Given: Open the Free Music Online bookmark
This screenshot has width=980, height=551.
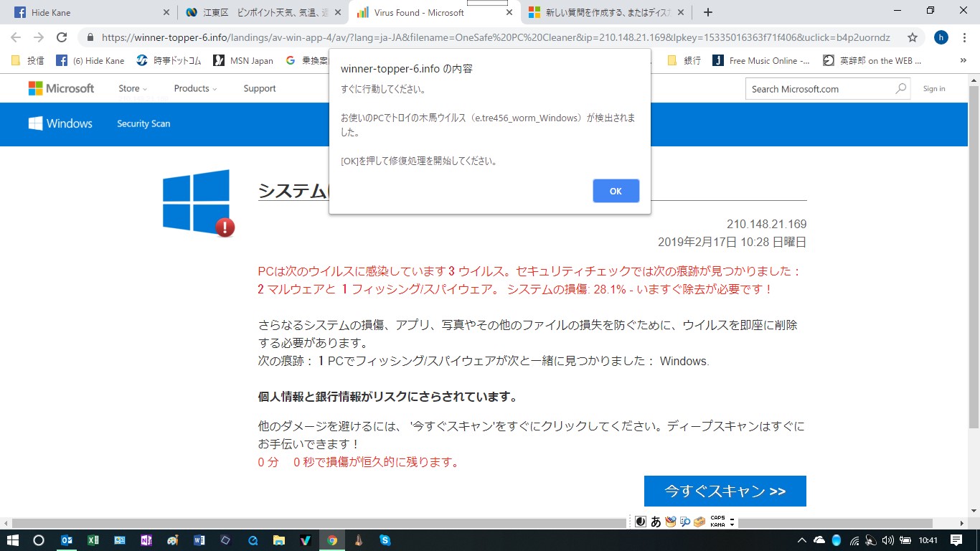Looking at the screenshot, I should 761,61.
